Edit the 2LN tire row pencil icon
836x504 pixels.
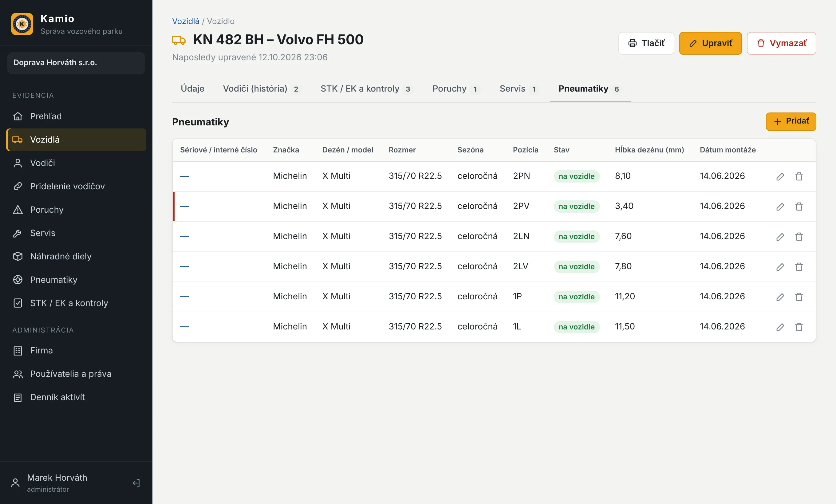coord(780,237)
